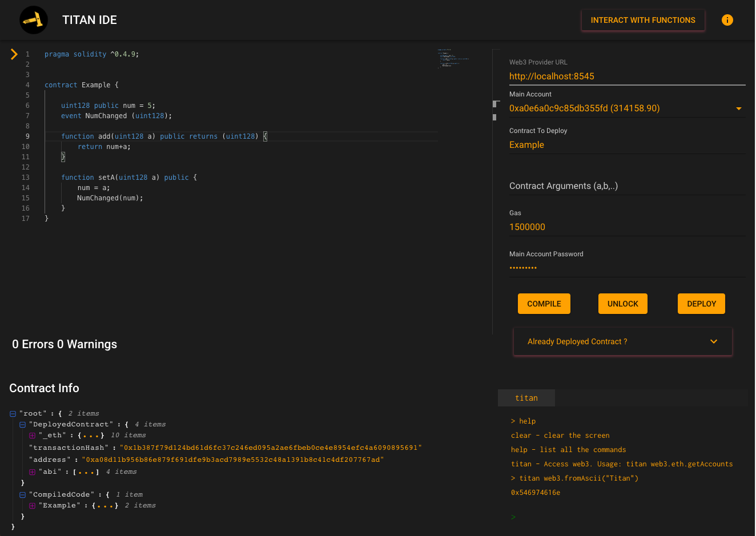Viewport: 756px width, 536px height.
Task: Click the Main Account Password field
Action: click(628, 268)
